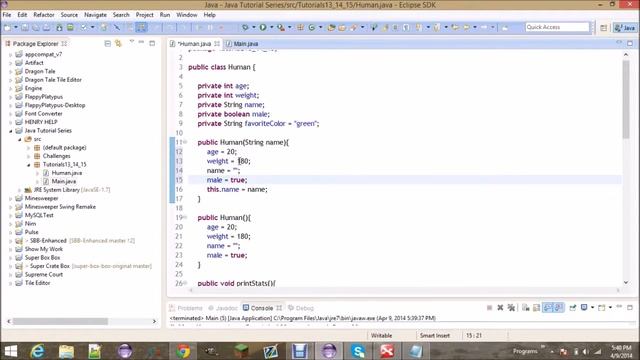Select Human.java in Package Explorer
Viewport: 640px width, 360px height.
[62, 173]
